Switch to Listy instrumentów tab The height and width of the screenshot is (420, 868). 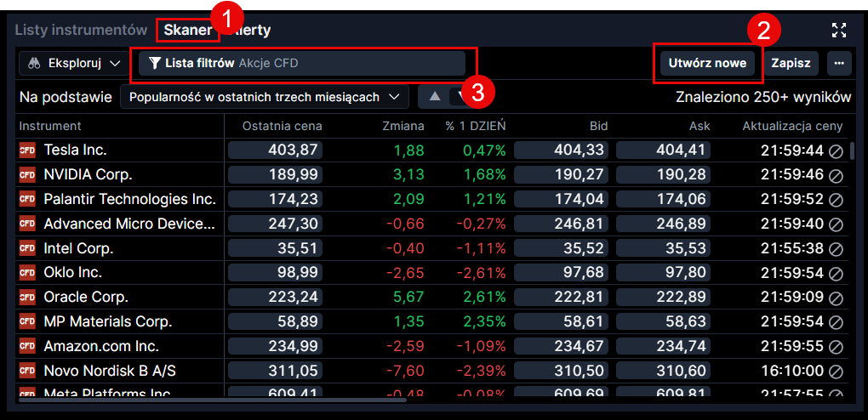pyautogui.click(x=81, y=31)
